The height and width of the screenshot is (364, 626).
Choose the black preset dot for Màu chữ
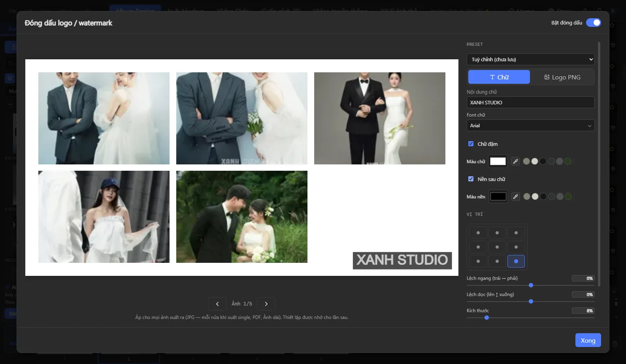point(543,161)
